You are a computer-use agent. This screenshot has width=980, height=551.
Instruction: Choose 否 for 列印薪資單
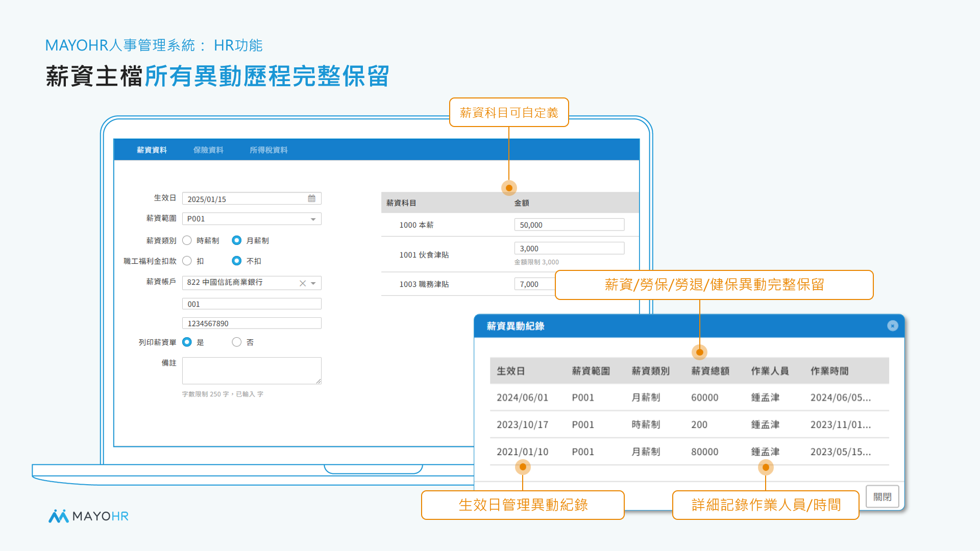pos(236,342)
